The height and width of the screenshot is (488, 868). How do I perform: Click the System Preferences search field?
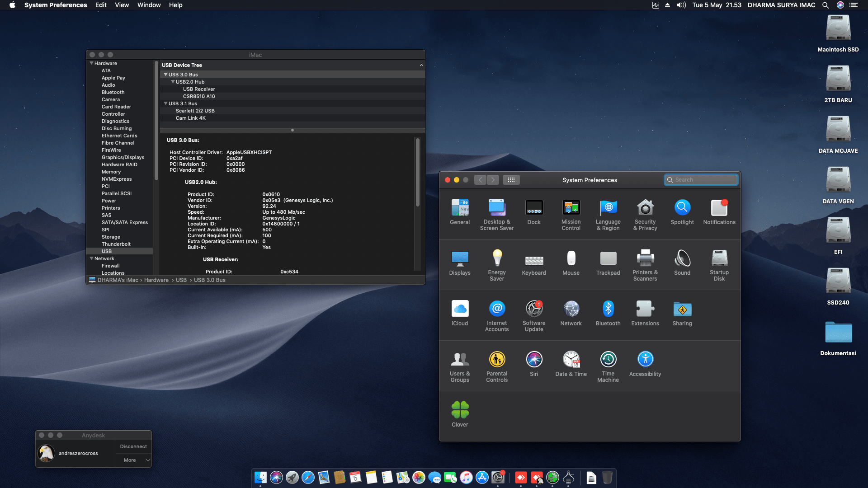coord(701,180)
